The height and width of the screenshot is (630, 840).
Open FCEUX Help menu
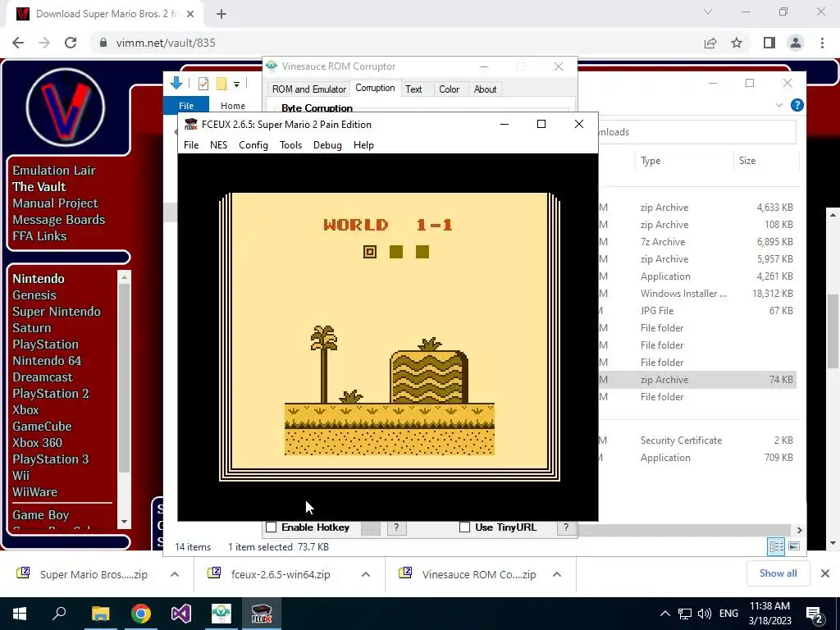coord(363,145)
